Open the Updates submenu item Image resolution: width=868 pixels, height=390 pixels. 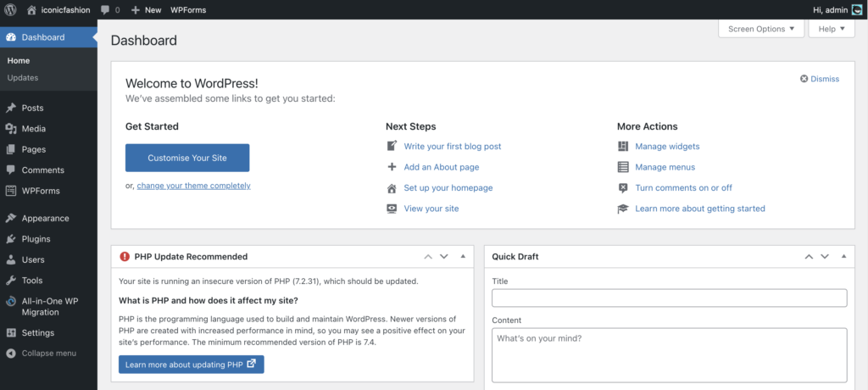23,77
